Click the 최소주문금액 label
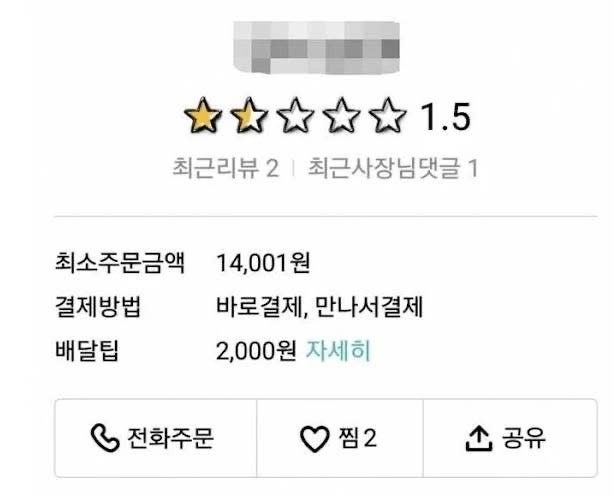The image size is (614, 497). pyautogui.click(x=119, y=262)
